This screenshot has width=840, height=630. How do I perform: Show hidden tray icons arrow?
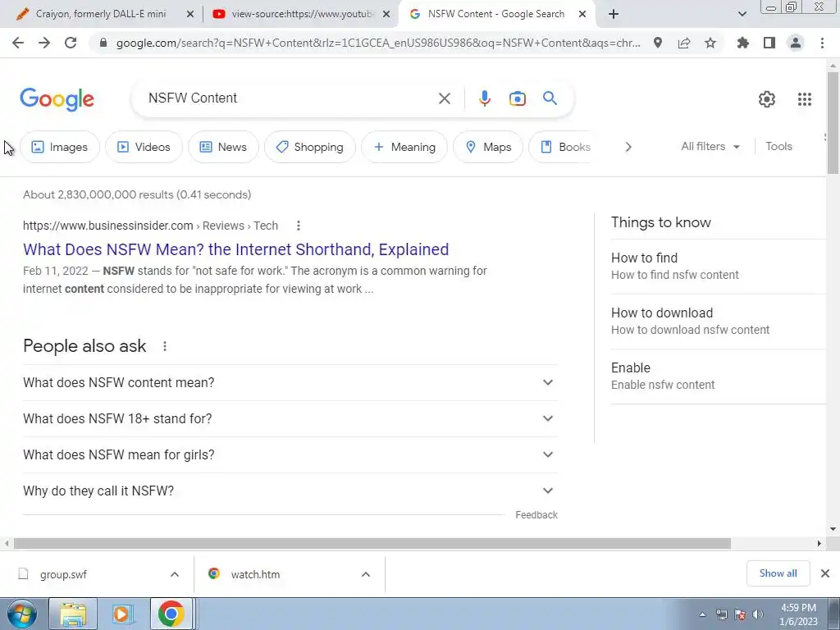pos(703,614)
